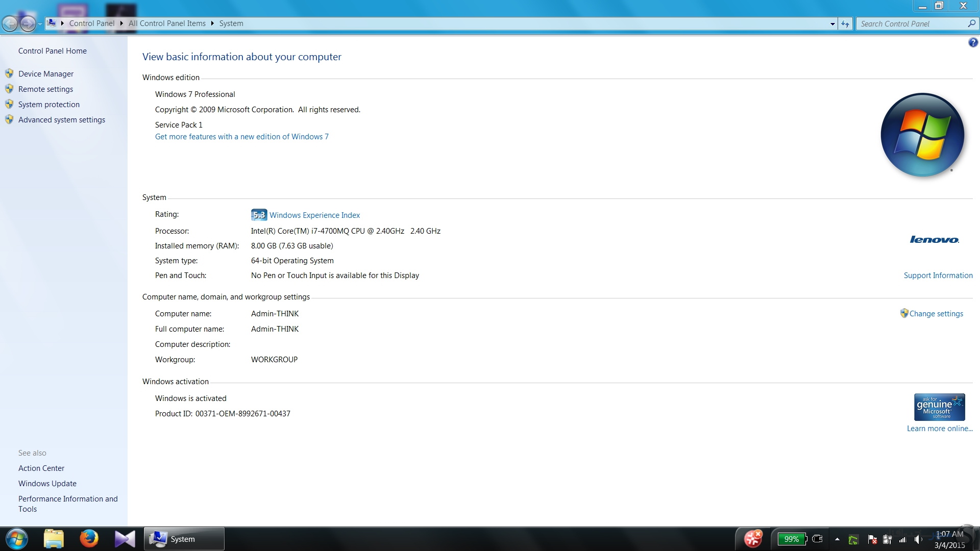Click the help question mark icon
The image size is (980, 551).
coord(973,43)
